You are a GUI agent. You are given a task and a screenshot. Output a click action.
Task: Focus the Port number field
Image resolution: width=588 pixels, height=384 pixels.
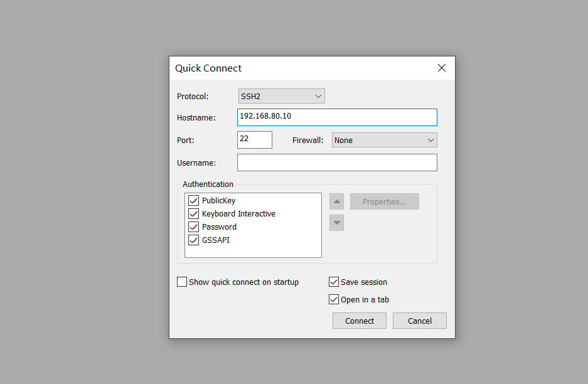(254, 139)
